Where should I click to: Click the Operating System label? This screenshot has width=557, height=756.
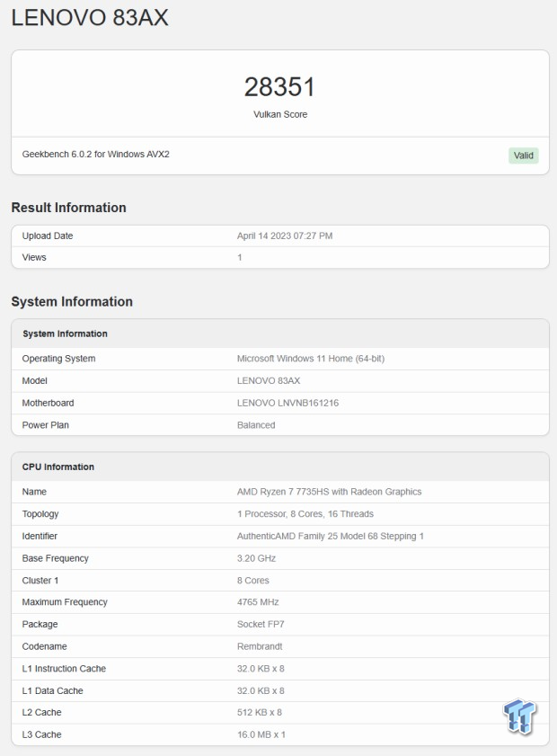pos(58,359)
